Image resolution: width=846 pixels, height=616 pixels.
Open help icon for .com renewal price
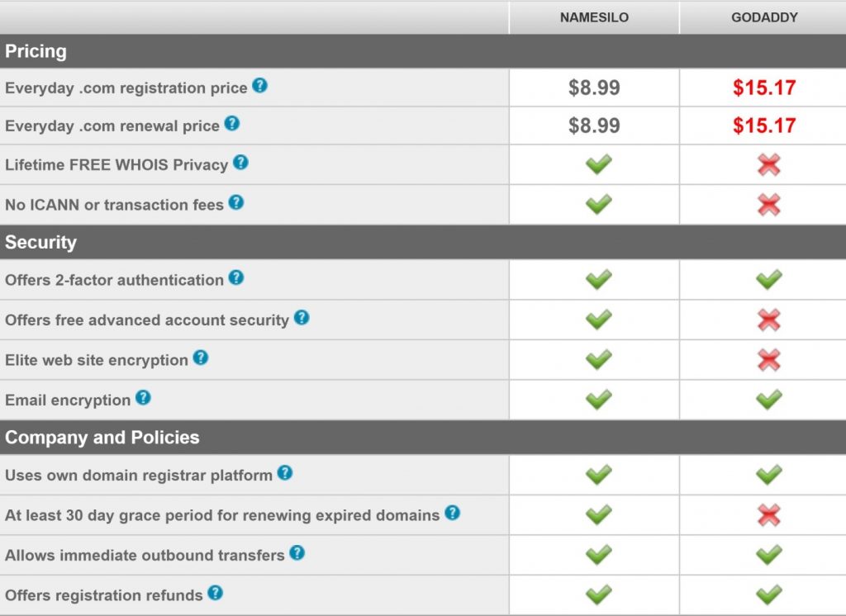pos(232,124)
